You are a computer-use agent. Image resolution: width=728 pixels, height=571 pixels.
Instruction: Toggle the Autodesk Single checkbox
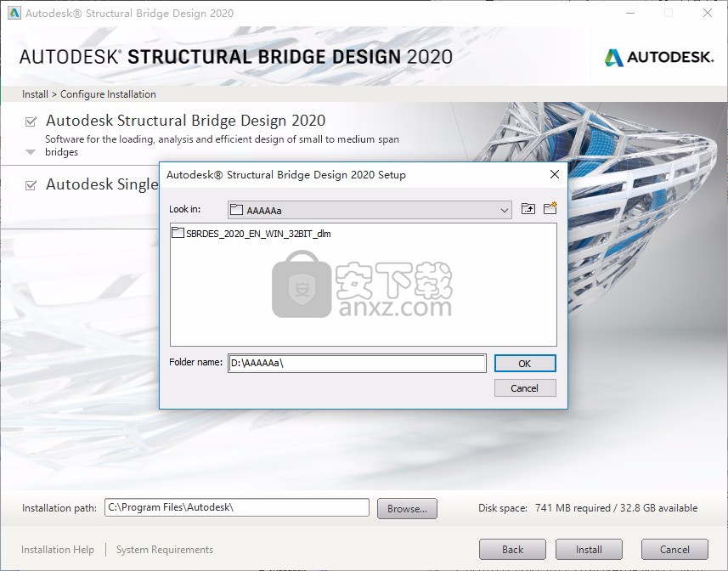point(31,185)
